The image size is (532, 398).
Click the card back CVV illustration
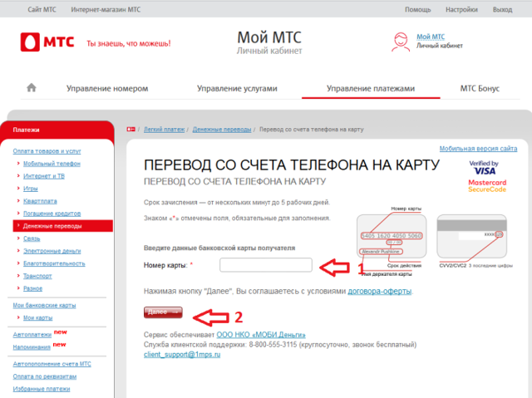click(472, 236)
